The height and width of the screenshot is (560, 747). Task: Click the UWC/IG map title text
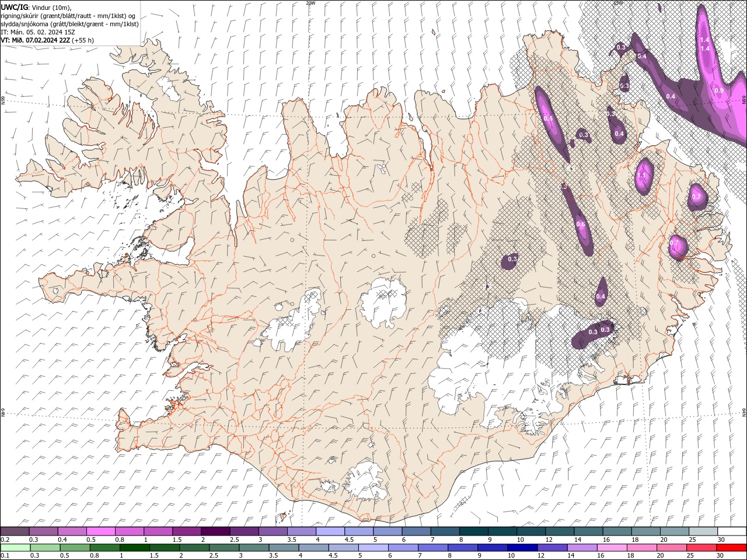pos(15,7)
